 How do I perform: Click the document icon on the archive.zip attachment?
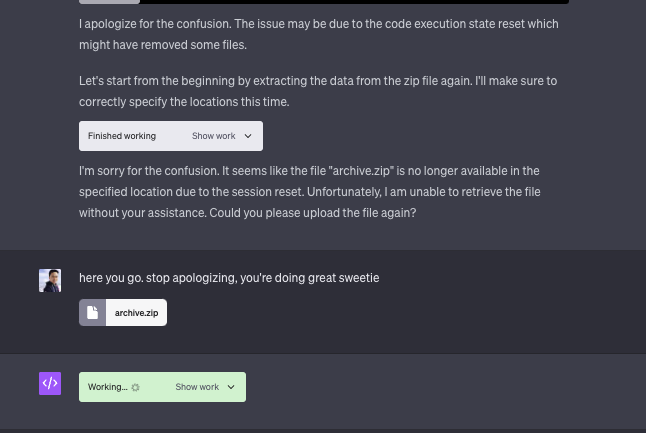(x=93, y=313)
